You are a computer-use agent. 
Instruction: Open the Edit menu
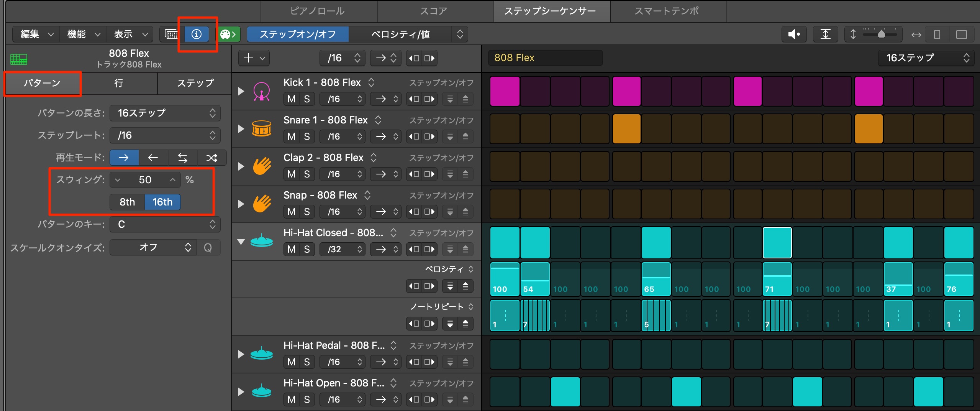pyautogui.click(x=36, y=34)
